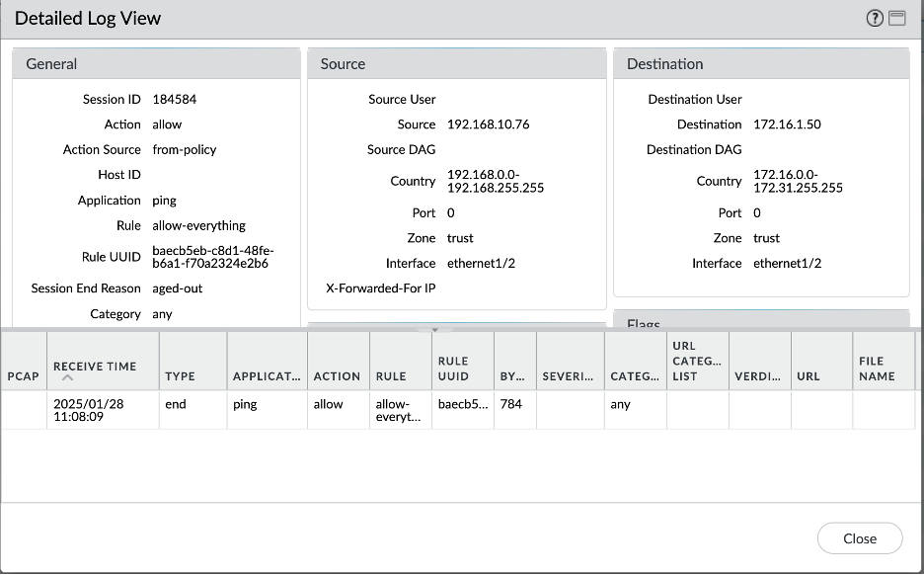
Task: Sort by the Action column
Action: [x=337, y=375]
